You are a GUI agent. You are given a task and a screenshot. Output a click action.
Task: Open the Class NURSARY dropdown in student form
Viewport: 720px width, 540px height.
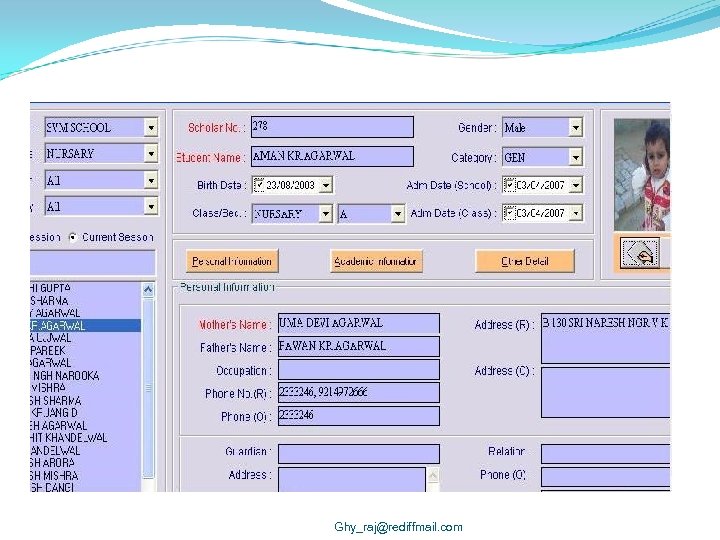click(x=326, y=214)
